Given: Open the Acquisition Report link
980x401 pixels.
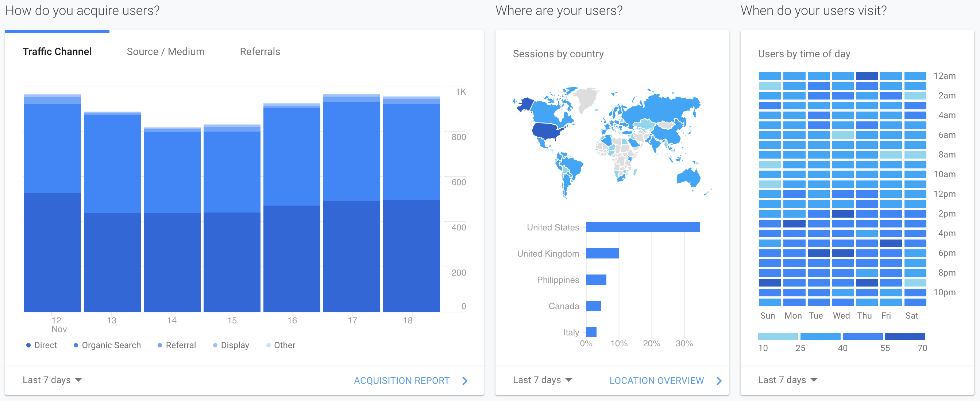Looking at the screenshot, I should 402,381.
